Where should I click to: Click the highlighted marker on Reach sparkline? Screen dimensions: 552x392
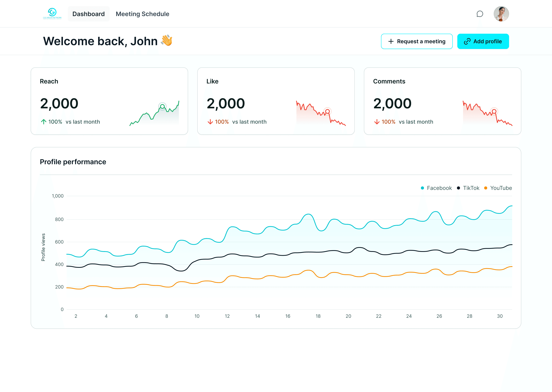[x=162, y=106]
